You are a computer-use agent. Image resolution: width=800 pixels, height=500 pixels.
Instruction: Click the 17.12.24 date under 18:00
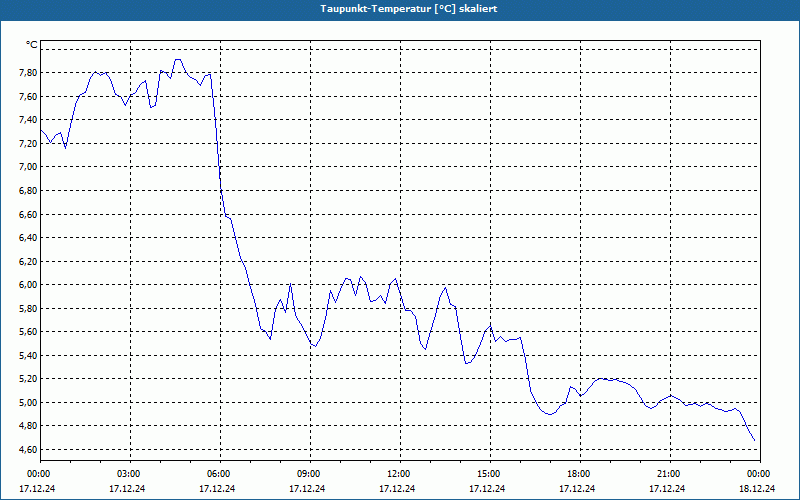pyautogui.click(x=577, y=488)
